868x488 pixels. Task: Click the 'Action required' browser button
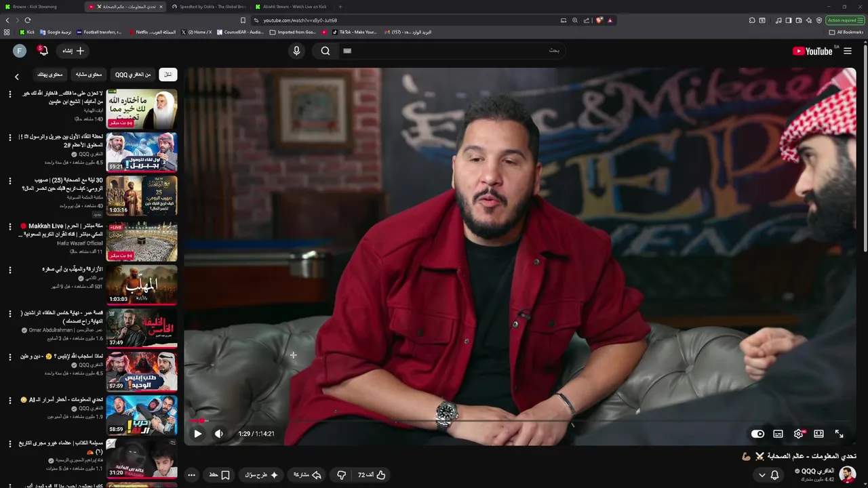point(846,20)
